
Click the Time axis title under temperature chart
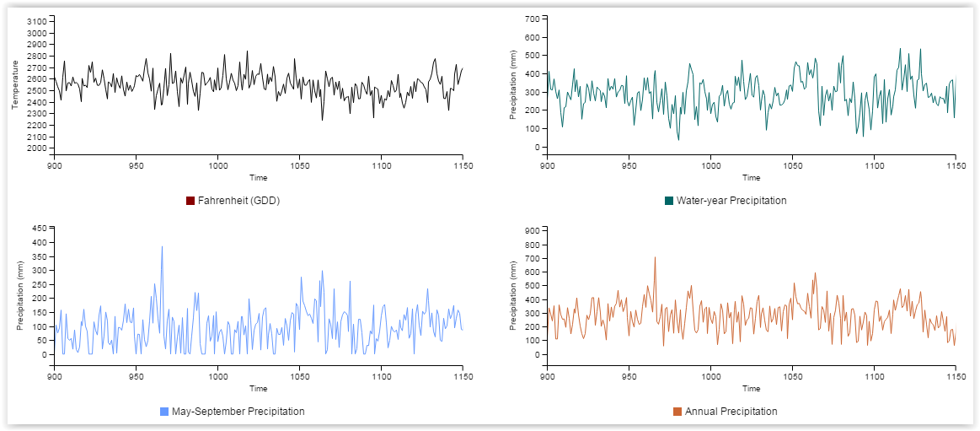click(258, 178)
